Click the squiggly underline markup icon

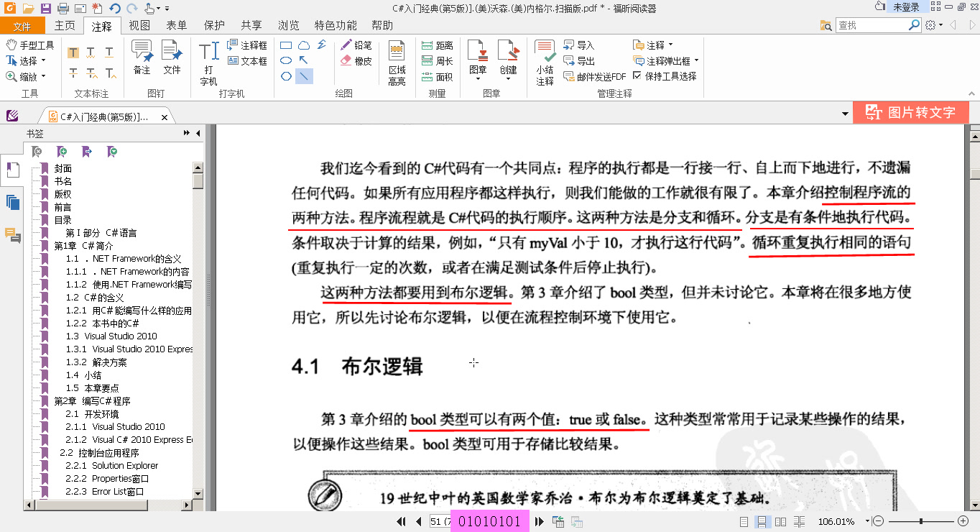91,52
